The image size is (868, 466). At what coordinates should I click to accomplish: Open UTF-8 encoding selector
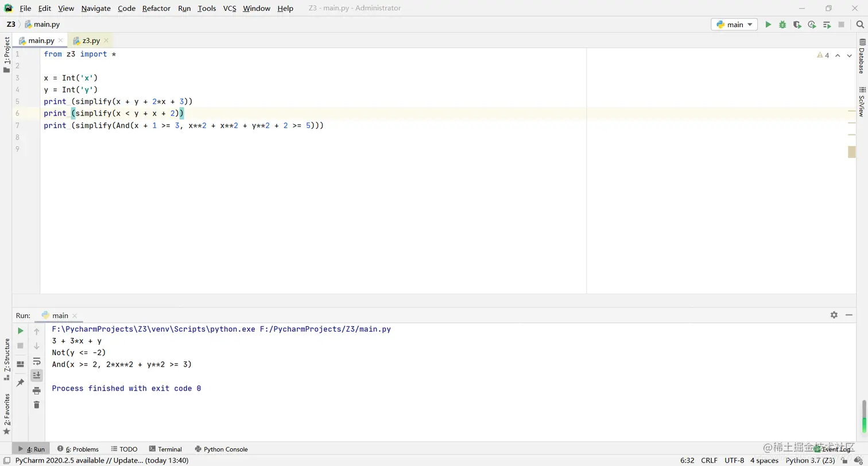pyautogui.click(x=734, y=460)
